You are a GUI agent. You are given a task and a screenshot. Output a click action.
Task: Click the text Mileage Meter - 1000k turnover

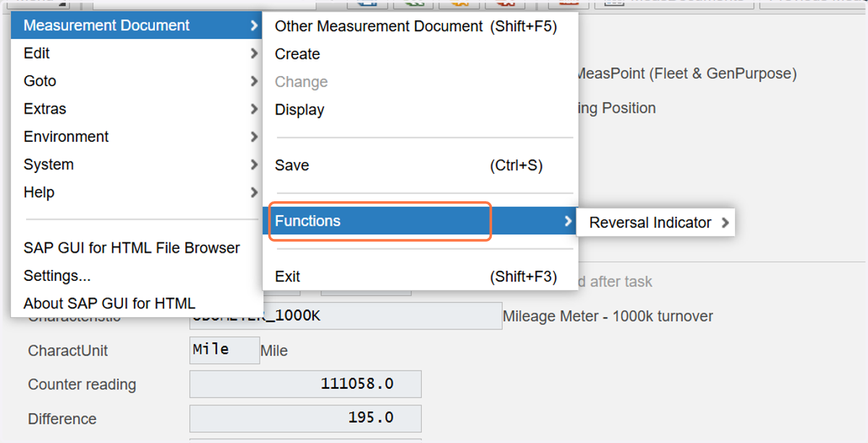click(x=608, y=316)
